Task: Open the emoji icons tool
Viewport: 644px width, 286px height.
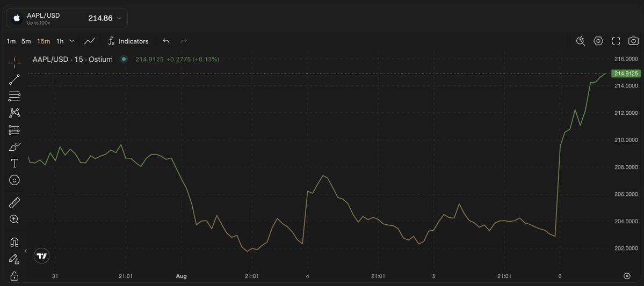Action: point(15,180)
